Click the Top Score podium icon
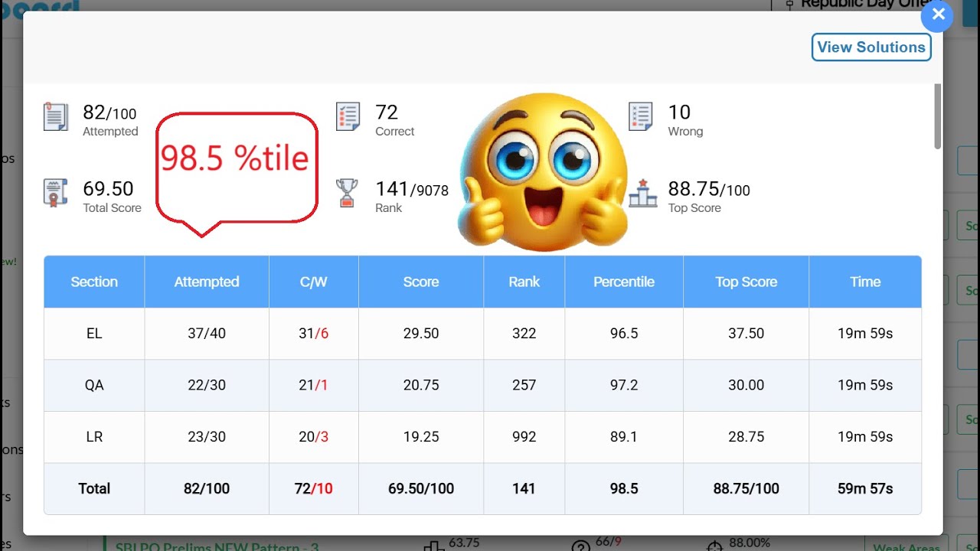The width and height of the screenshot is (980, 551). [x=642, y=194]
